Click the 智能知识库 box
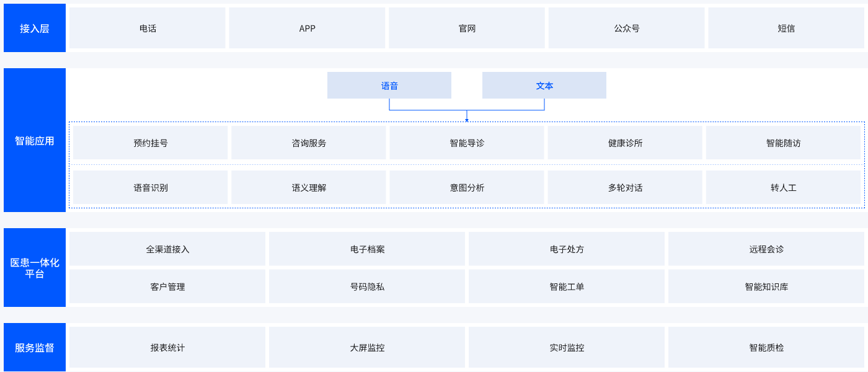The image size is (868, 372). 766,286
